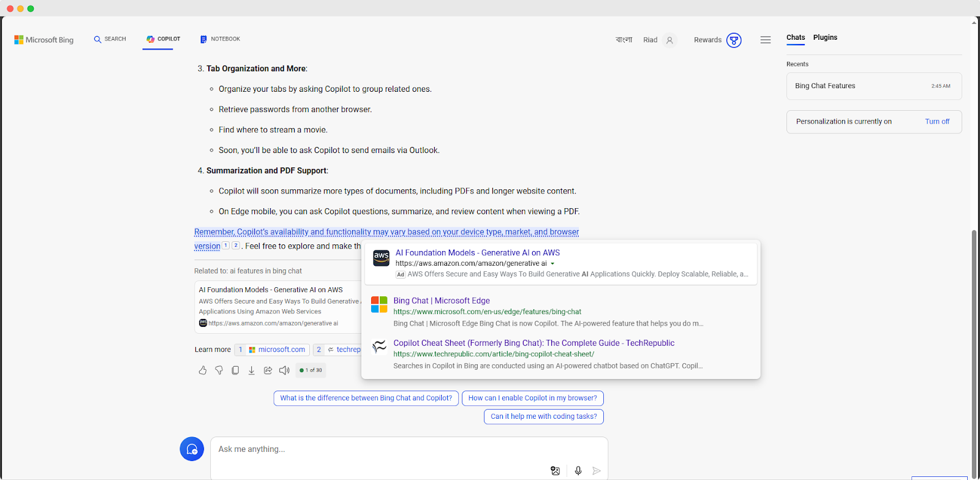
Task: Click the 1 of 30 response counter
Action: [x=311, y=370]
